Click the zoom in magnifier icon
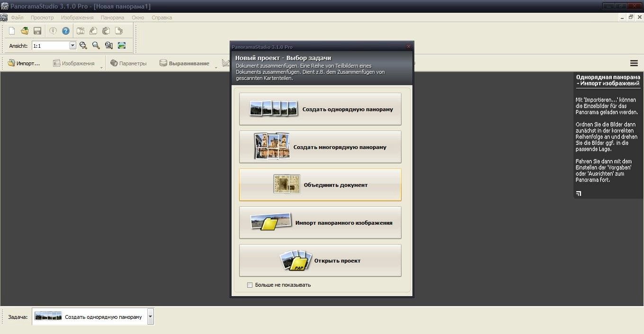The image size is (644, 334). click(83, 45)
